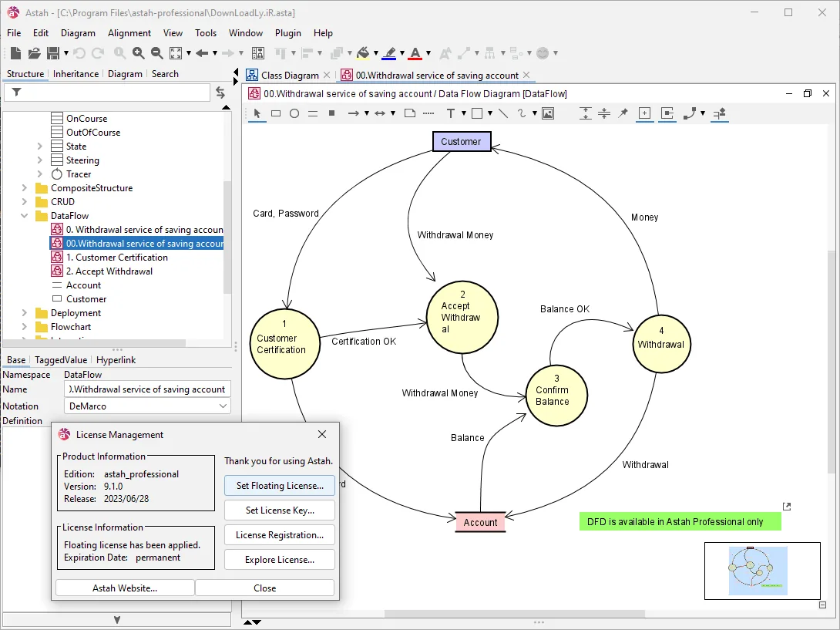Select the bidirectional Data Flow tool
The width and height of the screenshot is (840, 630).
point(380,113)
